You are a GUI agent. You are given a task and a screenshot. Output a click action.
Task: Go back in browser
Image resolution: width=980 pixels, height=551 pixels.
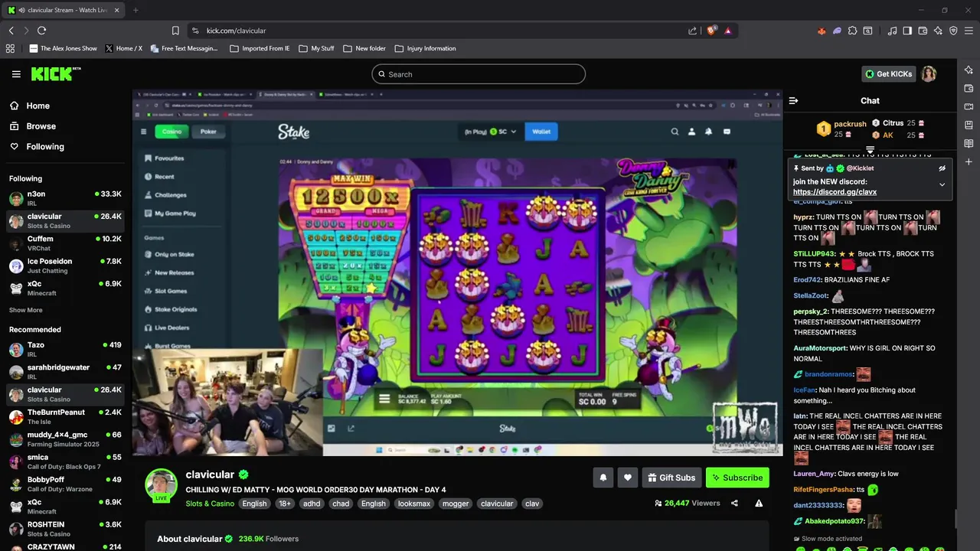point(11,31)
